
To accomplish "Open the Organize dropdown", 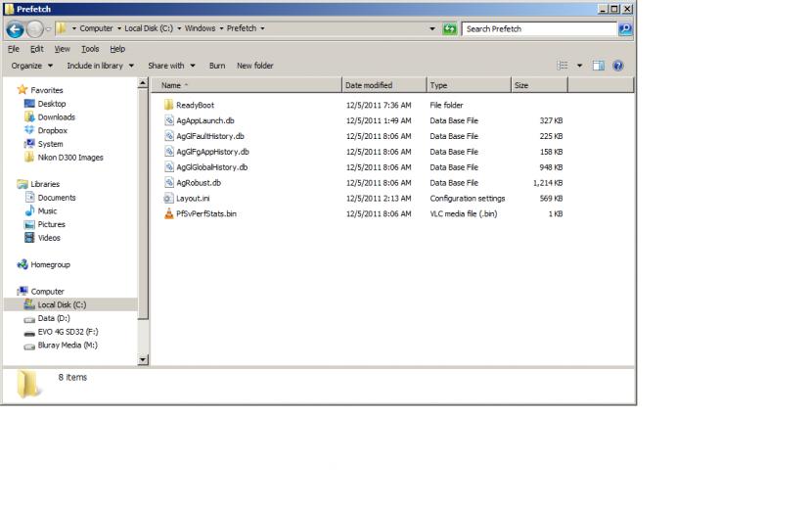I will tap(31, 66).
